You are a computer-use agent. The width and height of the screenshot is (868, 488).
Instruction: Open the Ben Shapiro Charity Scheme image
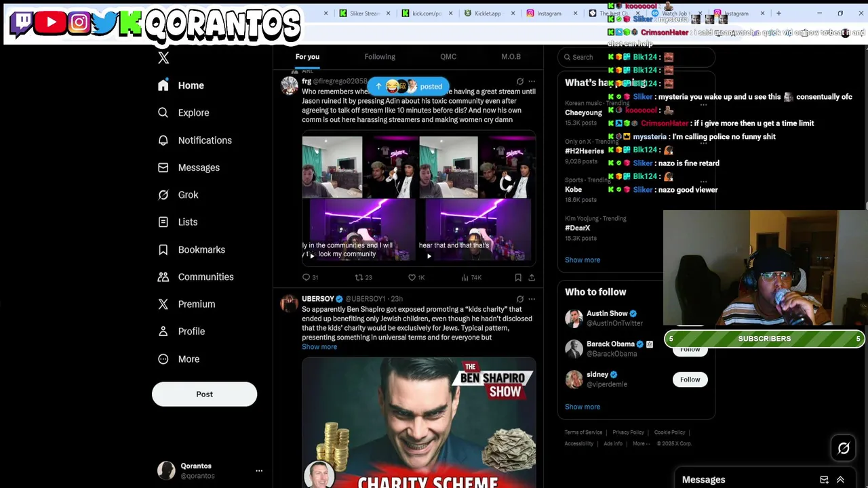tap(419, 423)
